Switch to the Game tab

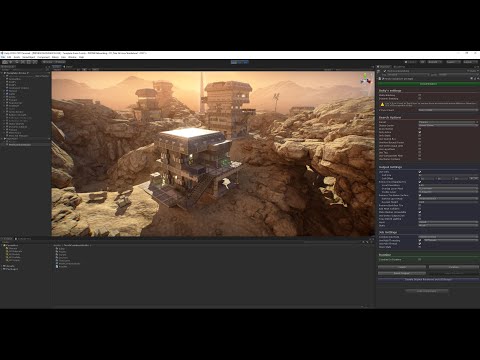(x=69, y=67)
